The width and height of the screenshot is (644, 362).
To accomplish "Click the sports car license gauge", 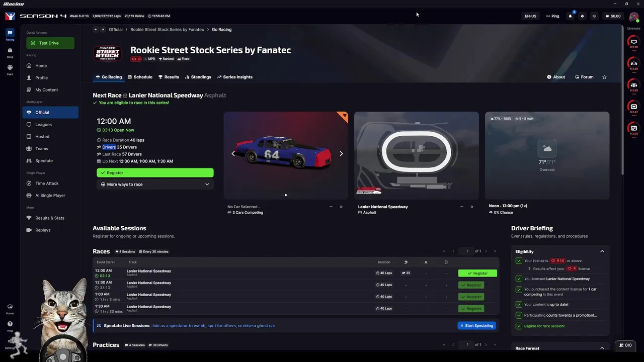I will 634,64.
